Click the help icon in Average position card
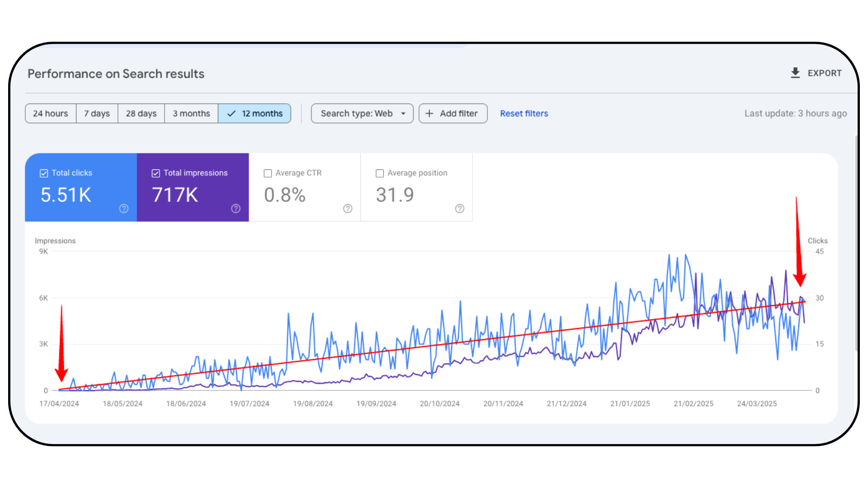Viewport: 868px width, 488px height. (460, 208)
